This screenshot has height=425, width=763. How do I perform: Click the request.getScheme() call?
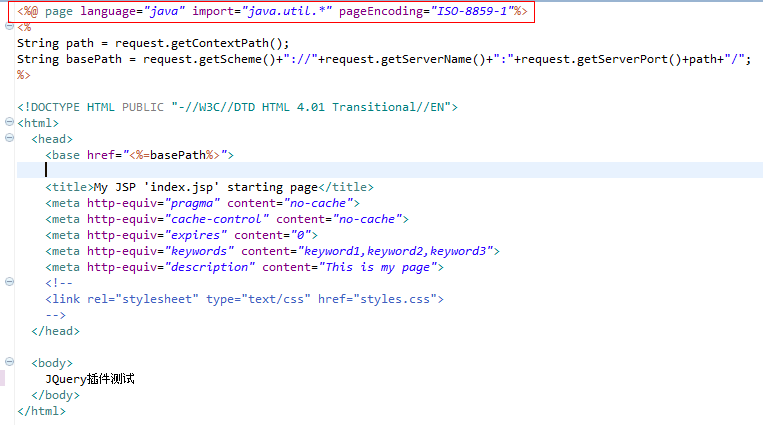point(209,59)
